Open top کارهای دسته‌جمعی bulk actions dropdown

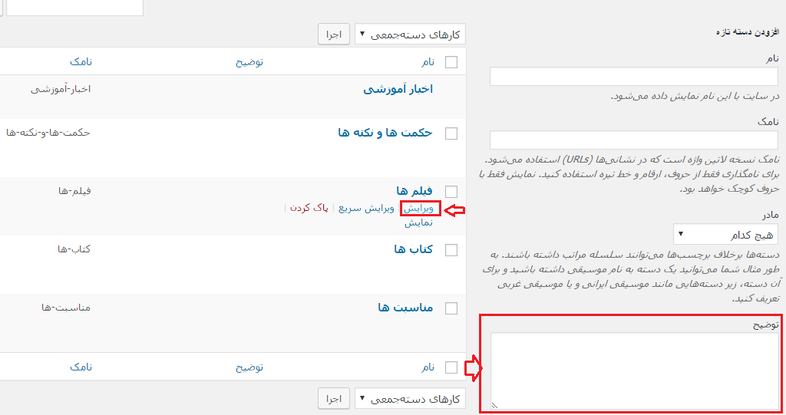click(410, 35)
